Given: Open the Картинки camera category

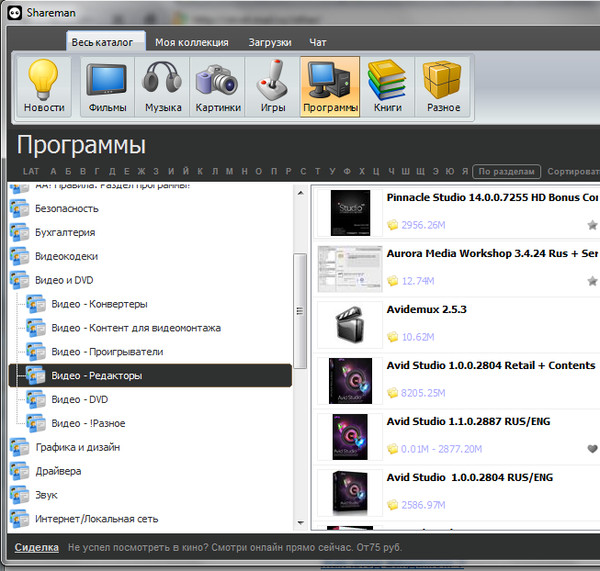Looking at the screenshot, I should pos(218,86).
